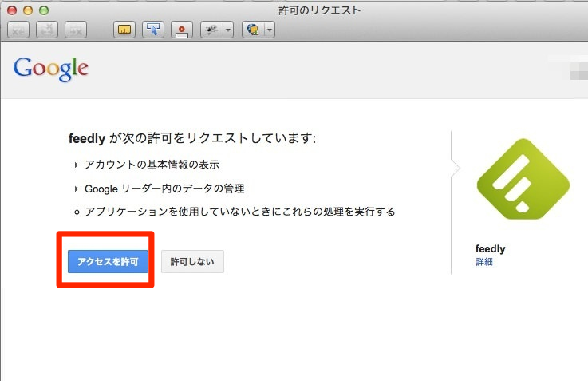Click the third greyed-out toolbar icon
The height and width of the screenshot is (381, 588).
click(x=76, y=30)
